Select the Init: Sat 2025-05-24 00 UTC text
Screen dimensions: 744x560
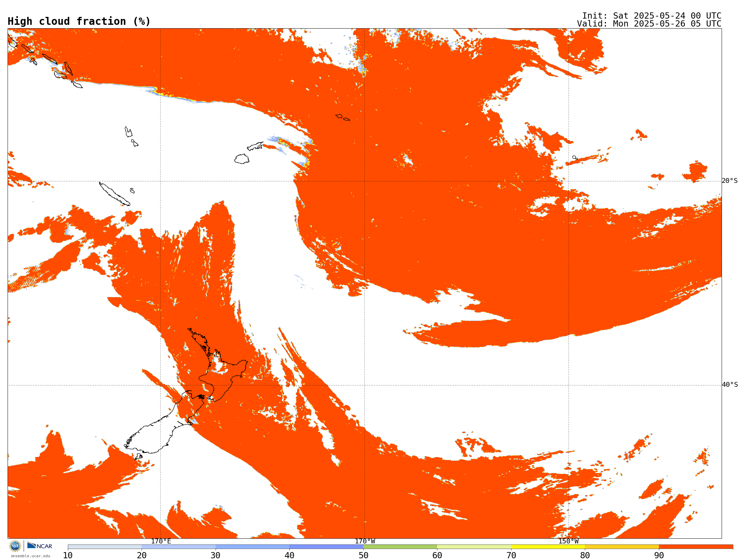(651, 16)
